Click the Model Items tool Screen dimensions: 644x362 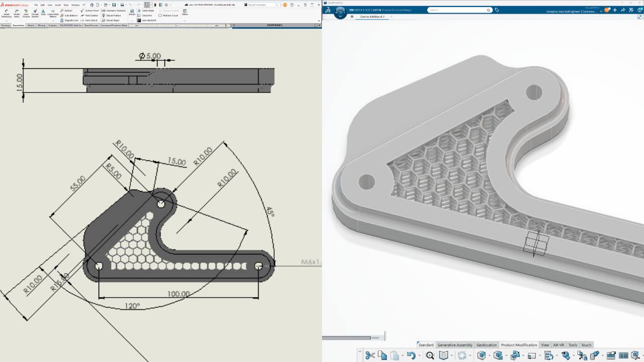pyautogui.click(x=17, y=13)
